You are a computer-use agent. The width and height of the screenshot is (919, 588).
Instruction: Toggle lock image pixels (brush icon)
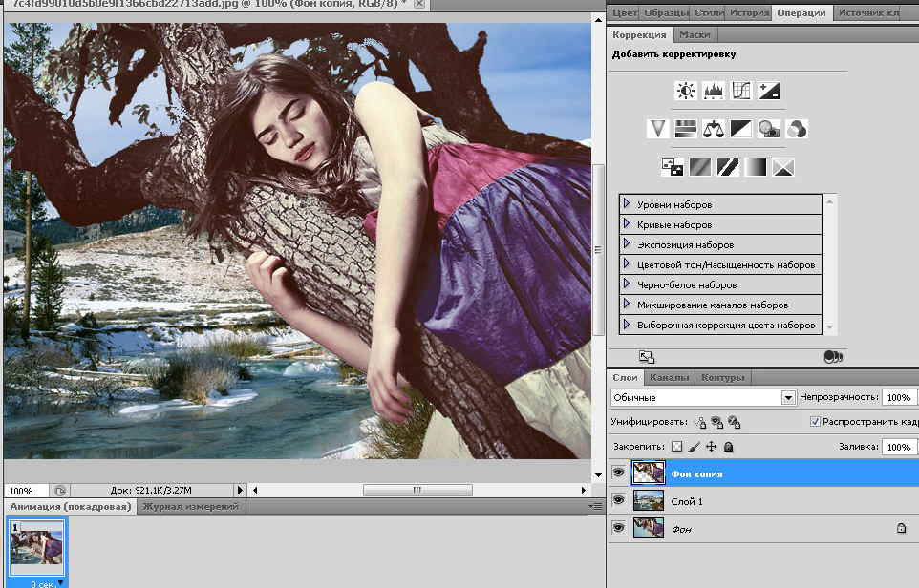(x=694, y=447)
